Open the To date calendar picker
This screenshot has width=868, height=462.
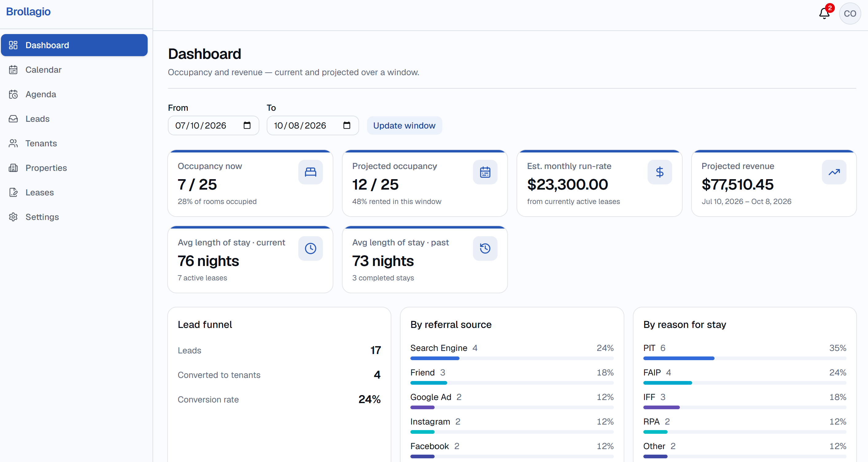[347, 125]
